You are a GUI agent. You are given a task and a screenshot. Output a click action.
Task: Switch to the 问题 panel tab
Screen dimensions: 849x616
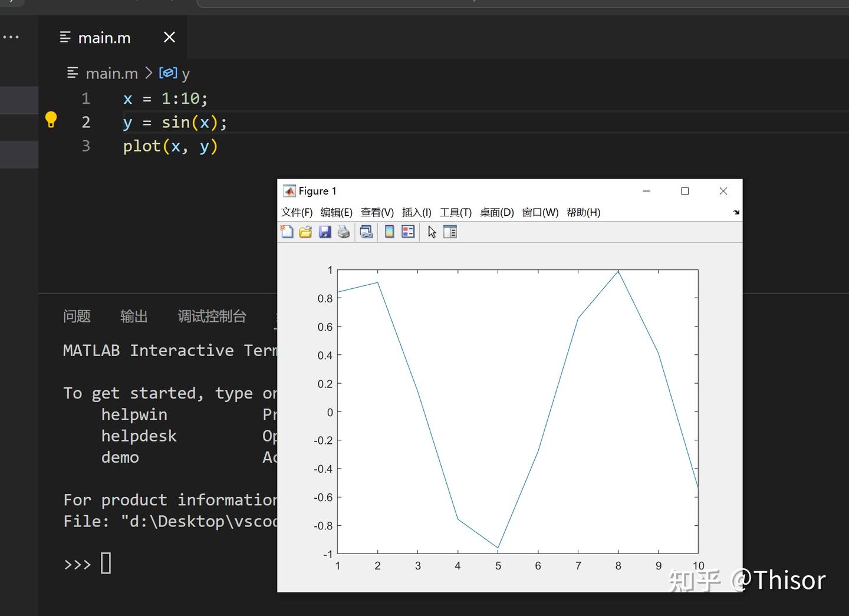(76, 317)
